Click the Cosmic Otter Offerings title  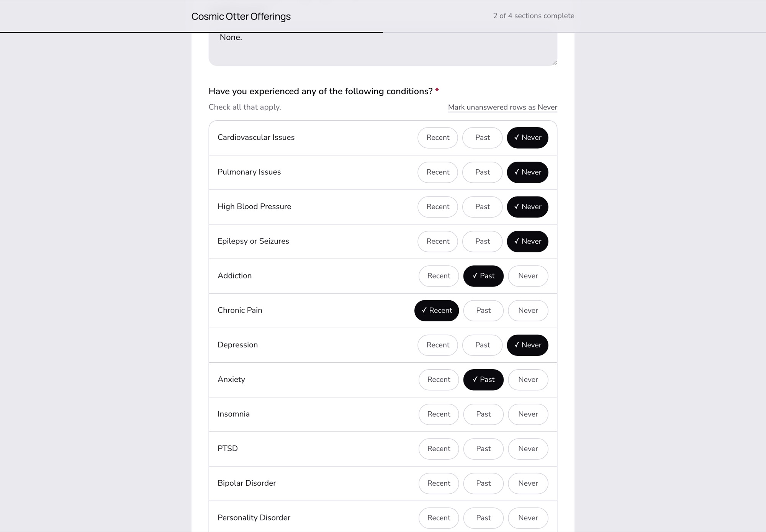(x=241, y=16)
